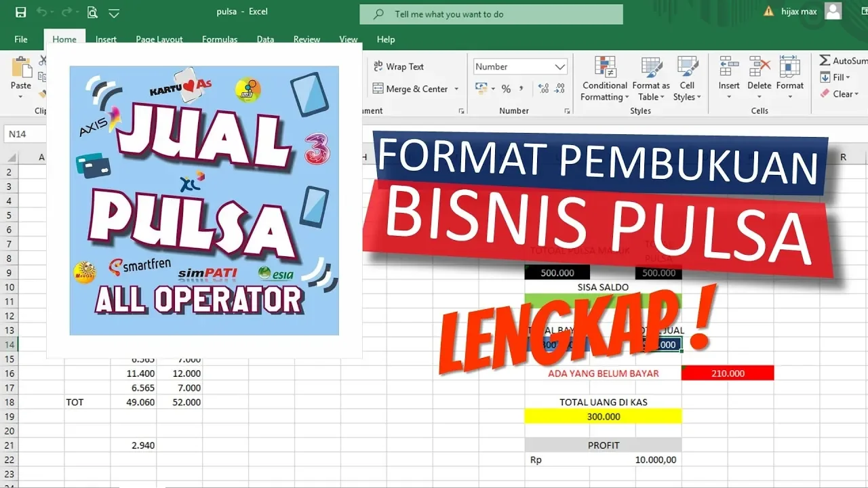Click the Format cells icon
The width and height of the screenshot is (868, 488).
click(x=790, y=67)
